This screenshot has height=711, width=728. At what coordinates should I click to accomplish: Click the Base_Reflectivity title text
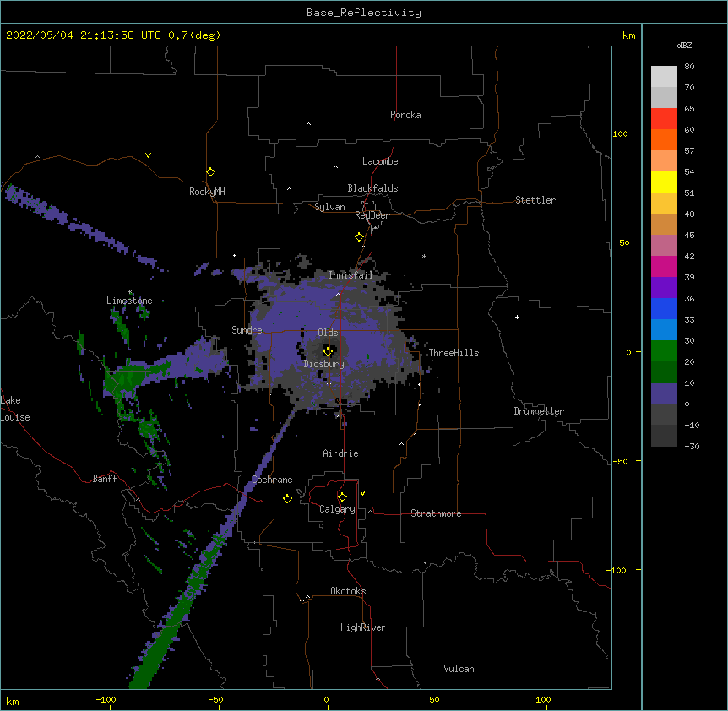(x=364, y=13)
